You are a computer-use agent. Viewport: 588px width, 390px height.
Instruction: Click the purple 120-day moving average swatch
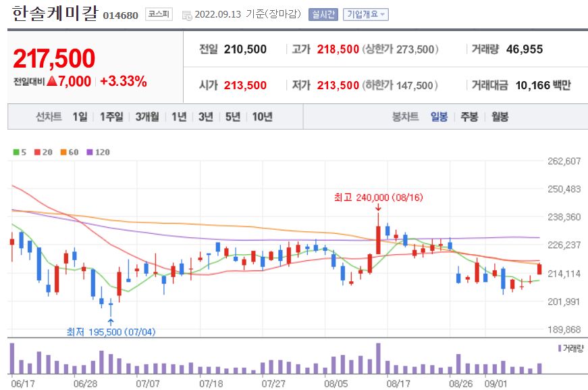pos(90,152)
